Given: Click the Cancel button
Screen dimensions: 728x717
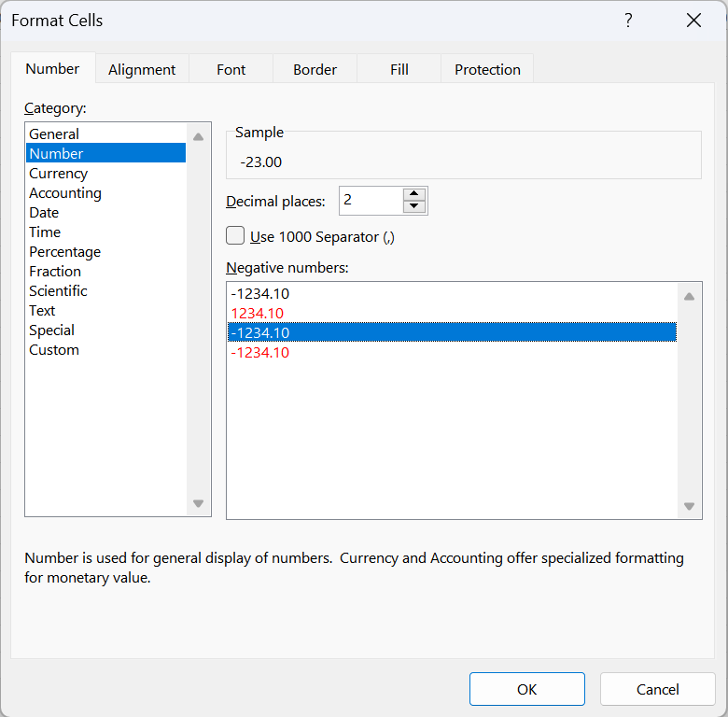Looking at the screenshot, I should (x=657, y=689).
